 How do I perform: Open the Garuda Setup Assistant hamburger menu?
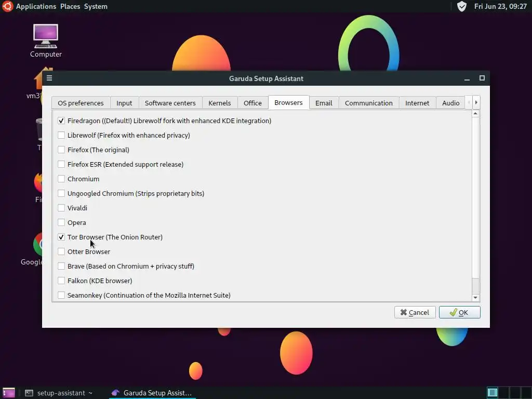(x=49, y=78)
